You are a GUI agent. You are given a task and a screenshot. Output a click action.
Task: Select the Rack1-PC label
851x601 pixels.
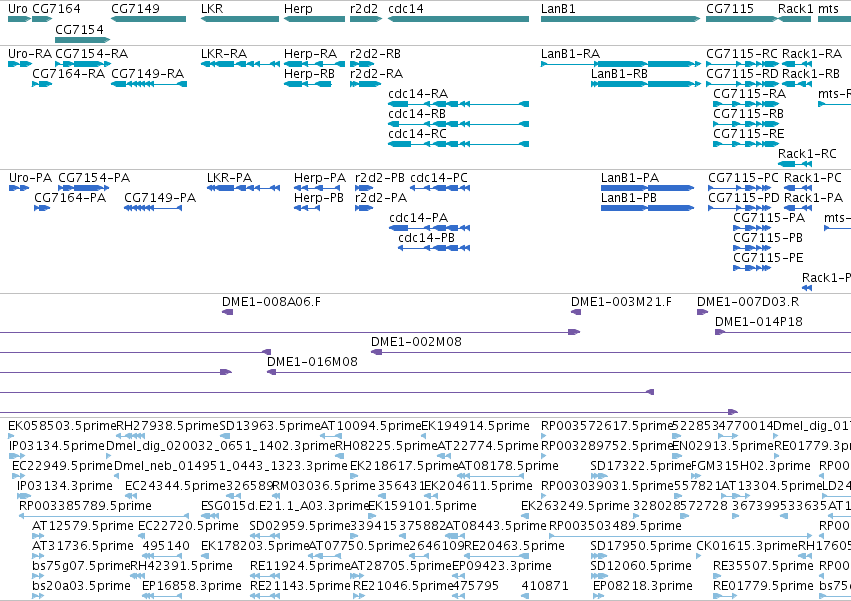[x=813, y=178]
